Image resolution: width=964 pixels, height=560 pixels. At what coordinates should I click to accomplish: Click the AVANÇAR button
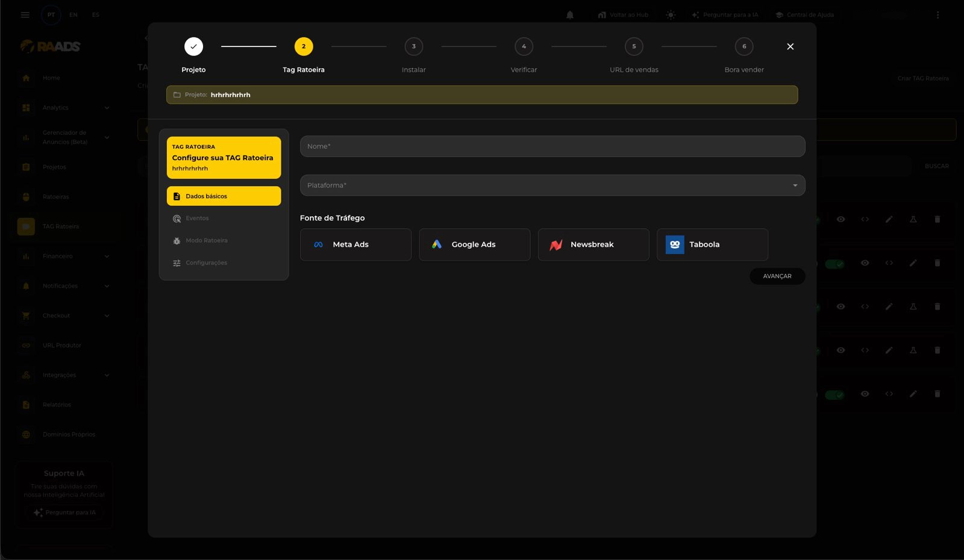[x=777, y=276]
